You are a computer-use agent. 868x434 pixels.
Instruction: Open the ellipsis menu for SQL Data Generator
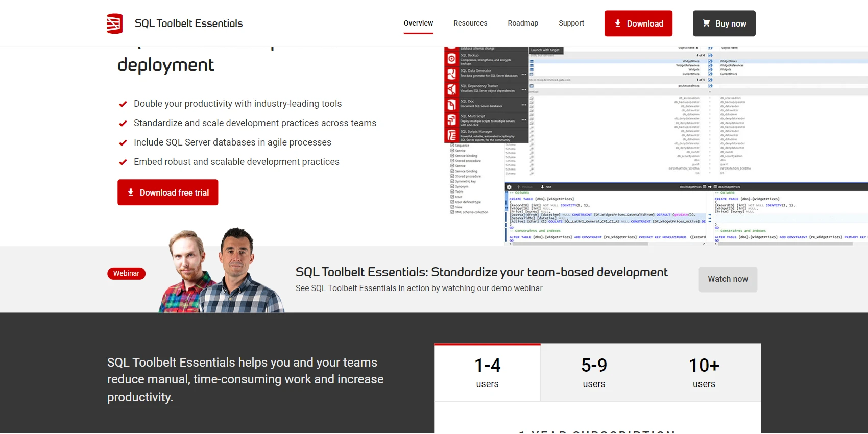click(x=524, y=75)
